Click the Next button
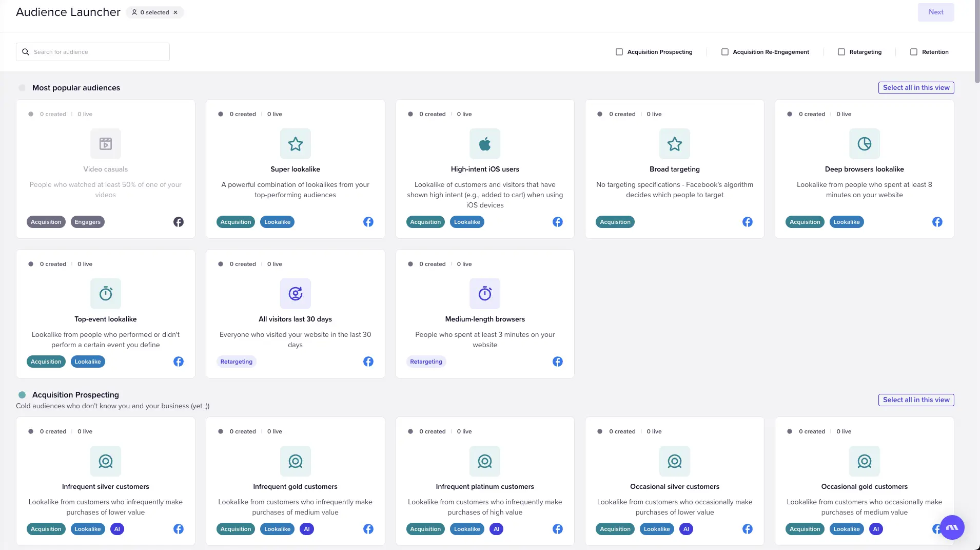Screen dimensions: 980x550 pos(935,12)
